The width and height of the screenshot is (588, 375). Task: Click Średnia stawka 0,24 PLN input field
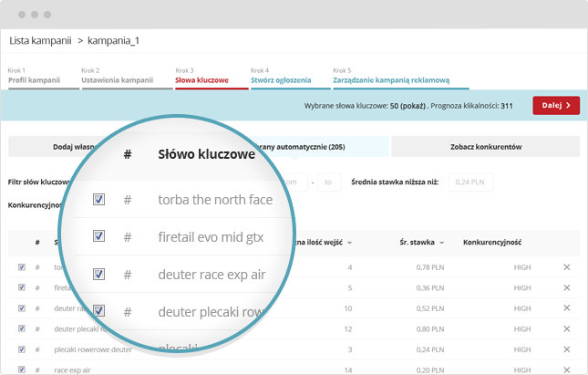coord(471,182)
